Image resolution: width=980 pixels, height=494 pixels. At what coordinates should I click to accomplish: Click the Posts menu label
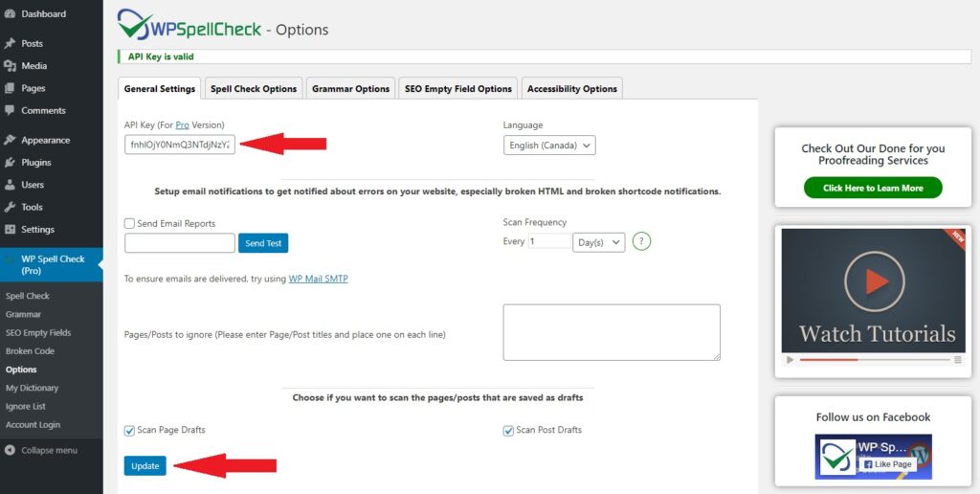[32, 44]
